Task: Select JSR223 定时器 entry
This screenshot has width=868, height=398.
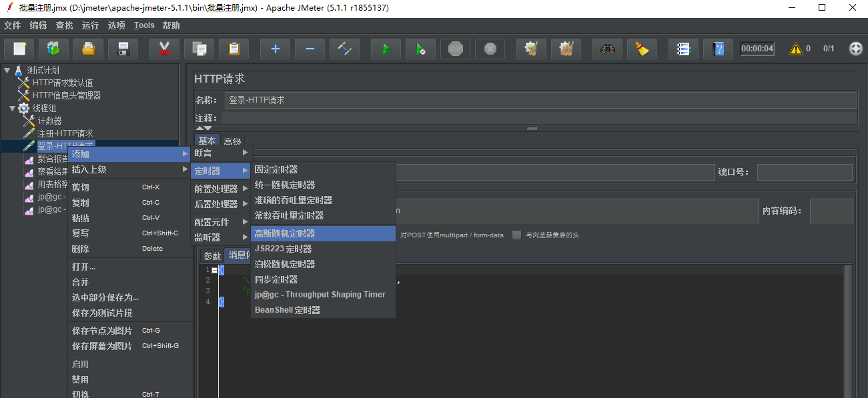Action: [324, 249]
